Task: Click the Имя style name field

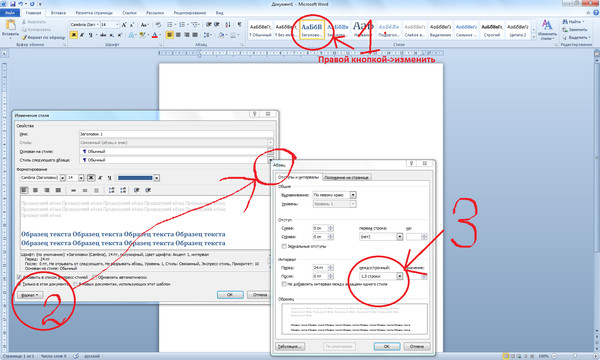Action: (176, 134)
